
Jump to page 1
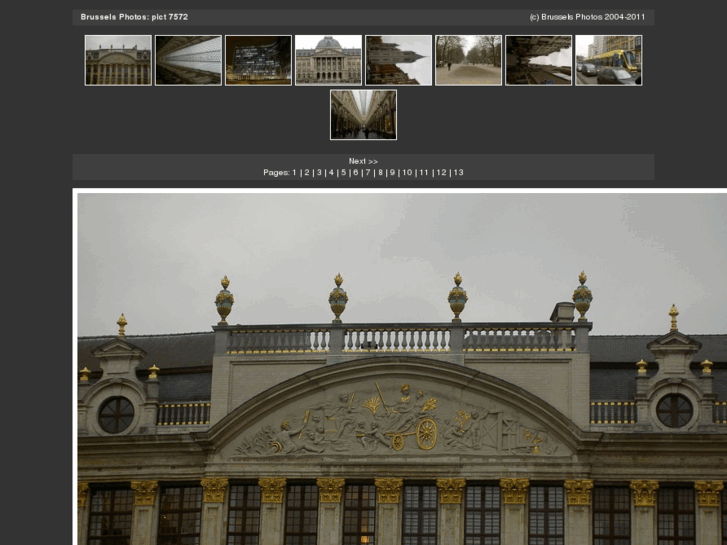pyautogui.click(x=294, y=173)
